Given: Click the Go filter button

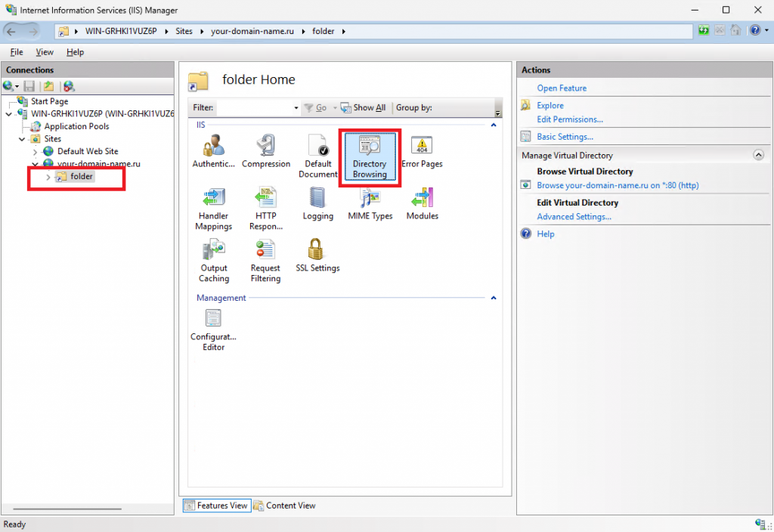Looking at the screenshot, I should pyautogui.click(x=315, y=107).
